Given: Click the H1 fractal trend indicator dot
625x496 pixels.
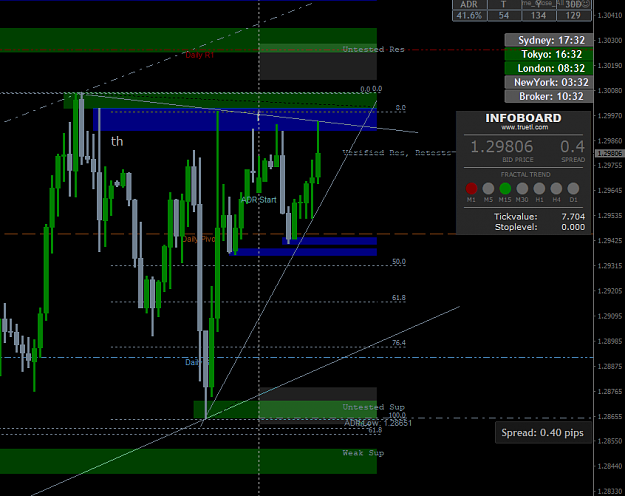Looking at the screenshot, I should pos(539,188).
